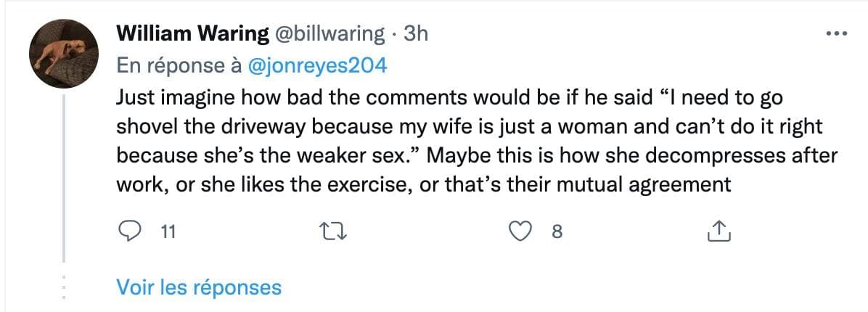868x312 pixels.
Task: Open the three-dot more options menu
Action: click(x=836, y=33)
